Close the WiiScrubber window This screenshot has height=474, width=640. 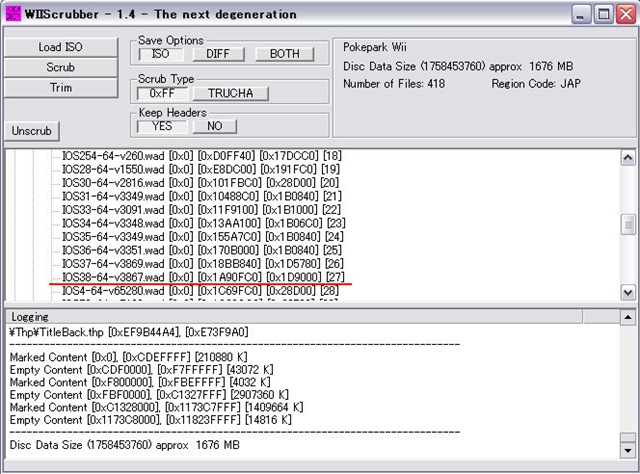(626, 15)
